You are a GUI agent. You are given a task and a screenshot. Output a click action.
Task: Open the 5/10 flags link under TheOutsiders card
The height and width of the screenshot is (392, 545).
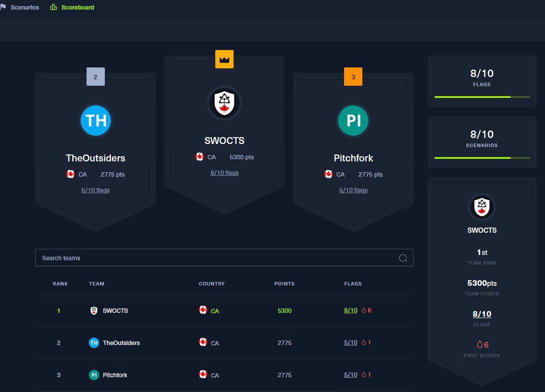(x=95, y=190)
